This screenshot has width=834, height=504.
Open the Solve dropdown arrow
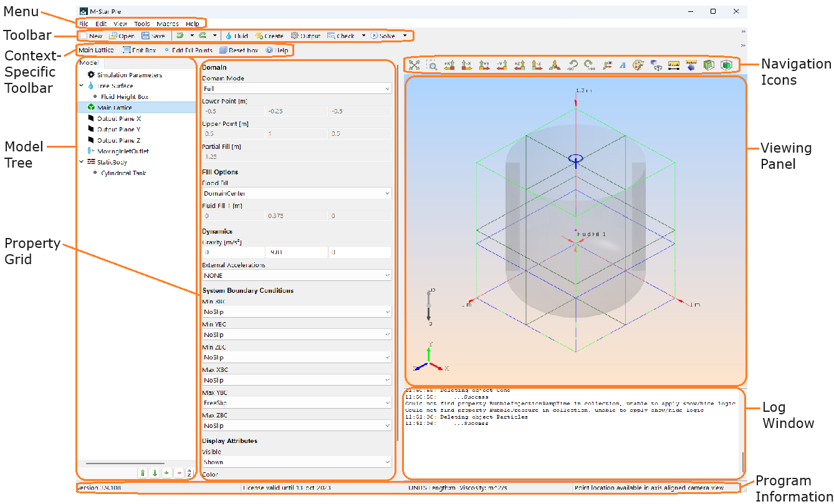(405, 36)
